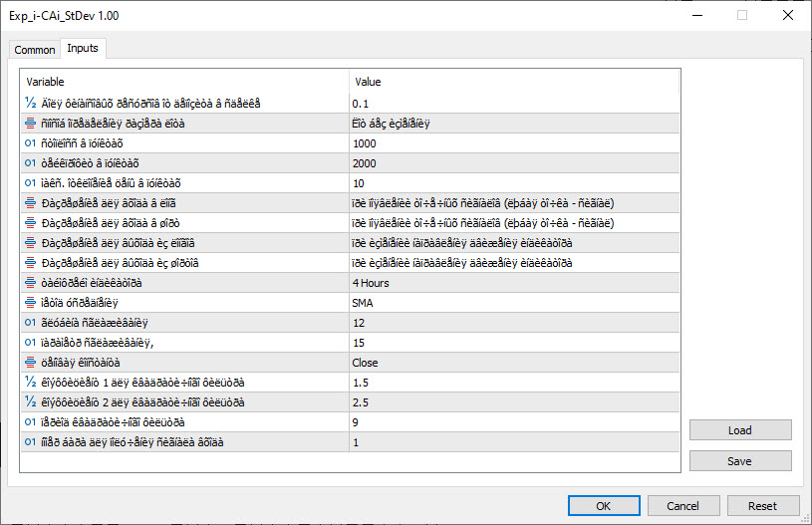Select the bottom value cell showing 1

pyautogui.click(x=514, y=442)
